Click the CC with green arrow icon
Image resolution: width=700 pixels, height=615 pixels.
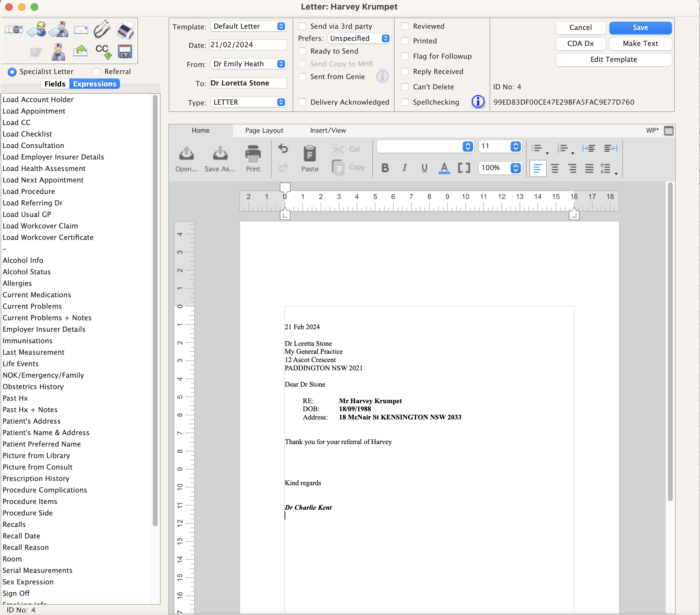pyautogui.click(x=102, y=51)
